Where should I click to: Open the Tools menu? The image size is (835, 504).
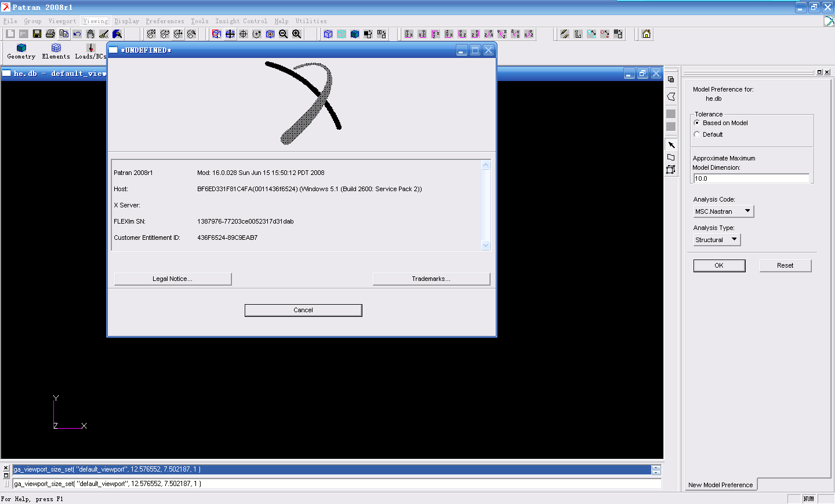(199, 21)
